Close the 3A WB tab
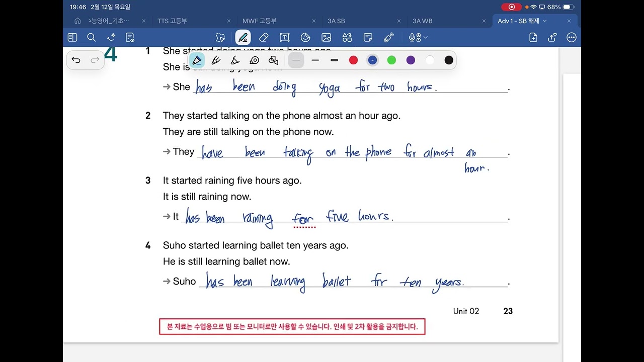This screenshot has height=362, width=644. pyautogui.click(x=484, y=21)
